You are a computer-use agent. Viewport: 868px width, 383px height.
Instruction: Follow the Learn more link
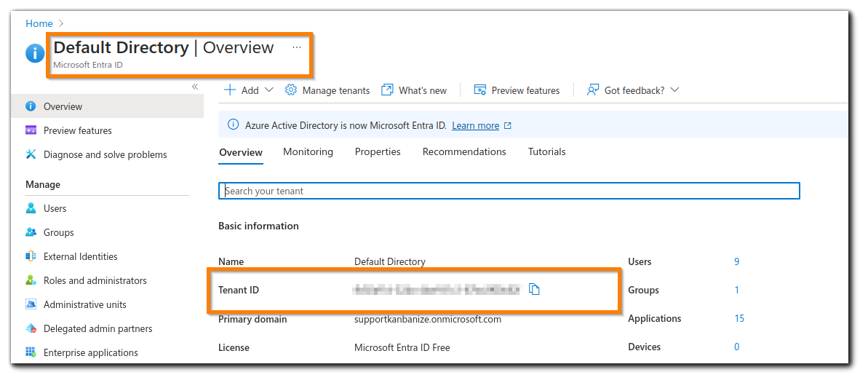click(476, 126)
